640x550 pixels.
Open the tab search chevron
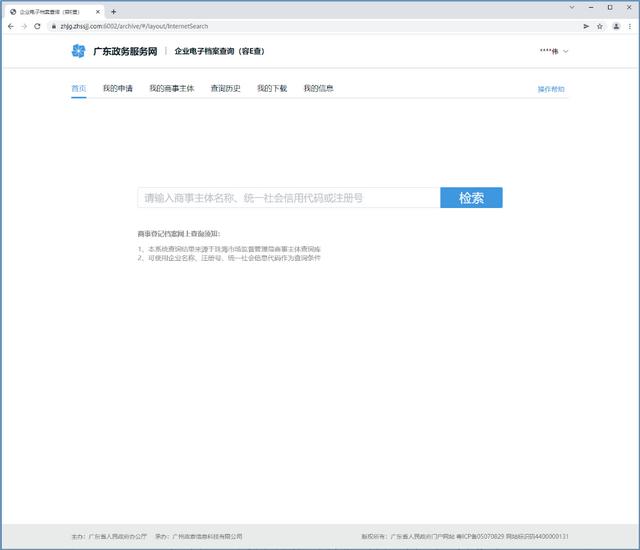point(572,7)
